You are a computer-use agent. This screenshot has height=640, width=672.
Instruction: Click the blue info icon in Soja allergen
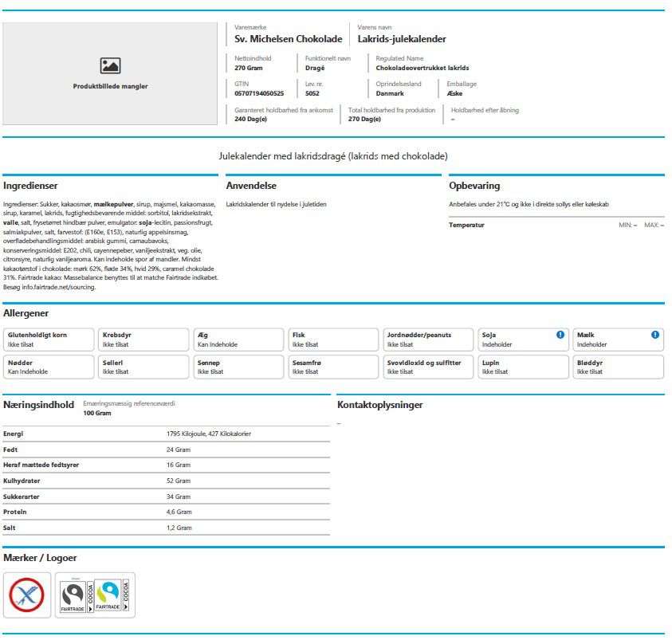(x=560, y=335)
